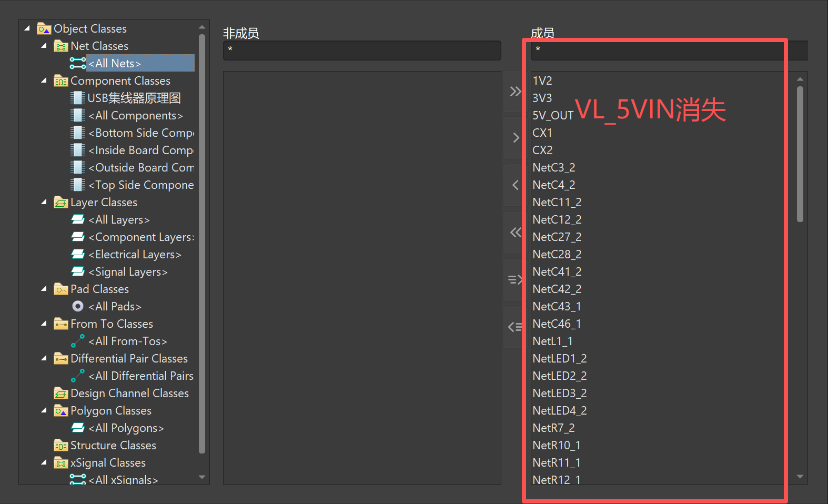828x504 pixels.
Task: Collapse the Object Classes tree root
Action: [x=27, y=28]
